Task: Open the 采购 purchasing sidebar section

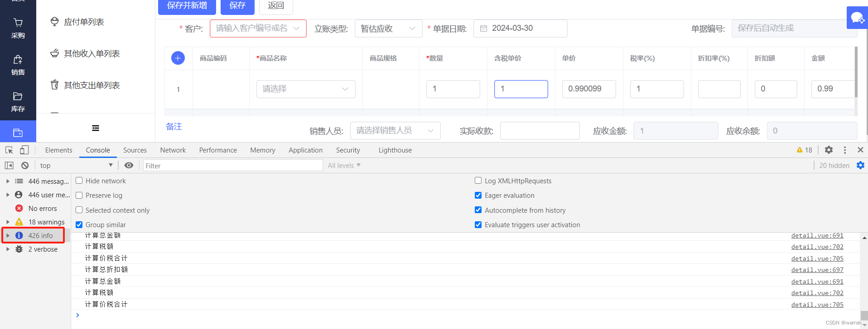Action: point(18,28)
